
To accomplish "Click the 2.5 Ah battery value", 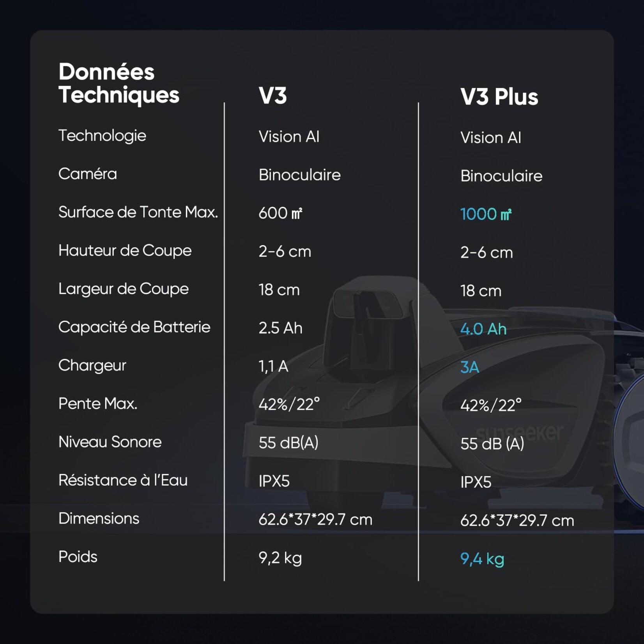I will (280, 328).
